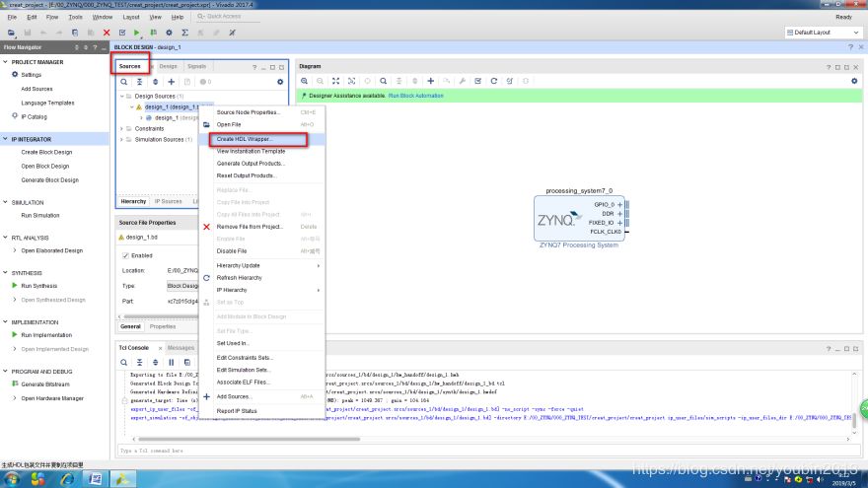Screen dimensions: 868x488
Task: Collapse the SYNTHESIS section in Flow Navigator
Action: pos(6,273)
